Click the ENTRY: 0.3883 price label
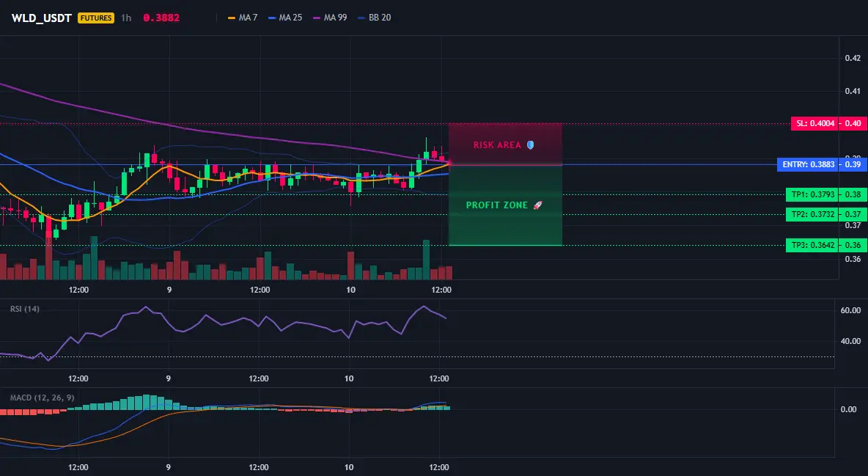Image resolution: width=868 pixels, height=476 pixels. click(808, 164)
